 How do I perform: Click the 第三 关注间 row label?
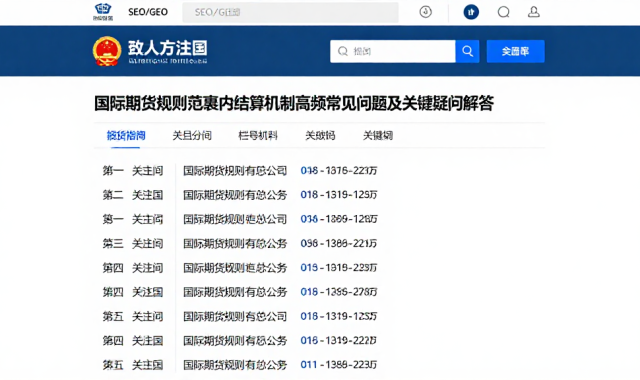point(133,243)
